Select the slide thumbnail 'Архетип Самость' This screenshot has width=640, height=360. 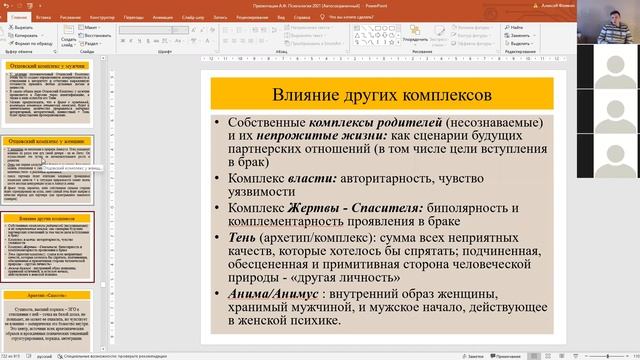point(48,321)
